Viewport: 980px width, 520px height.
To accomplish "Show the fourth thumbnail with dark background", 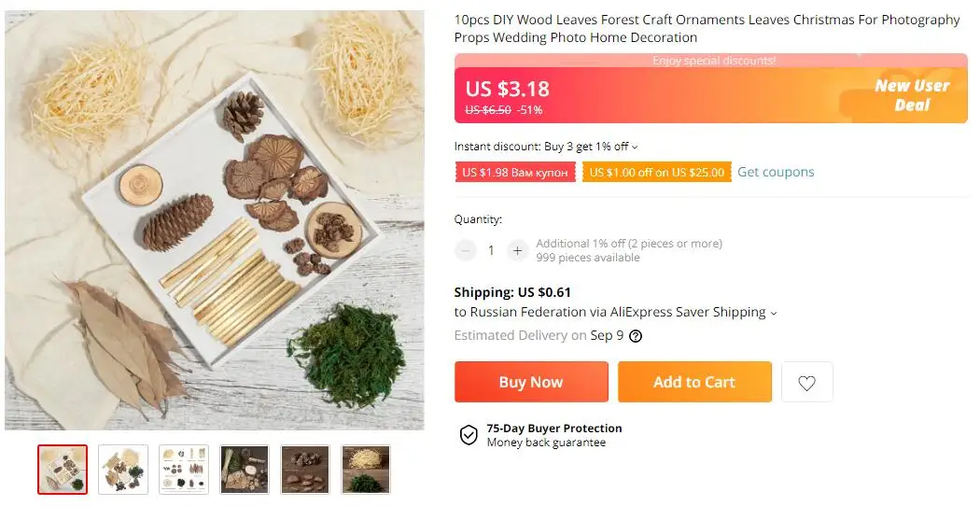I will point(245,469).
